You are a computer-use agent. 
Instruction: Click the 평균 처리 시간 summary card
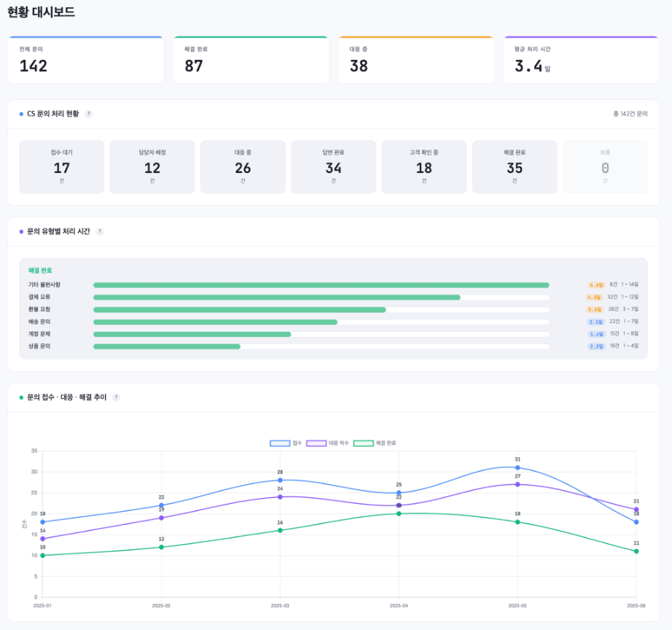coord(581,61)
